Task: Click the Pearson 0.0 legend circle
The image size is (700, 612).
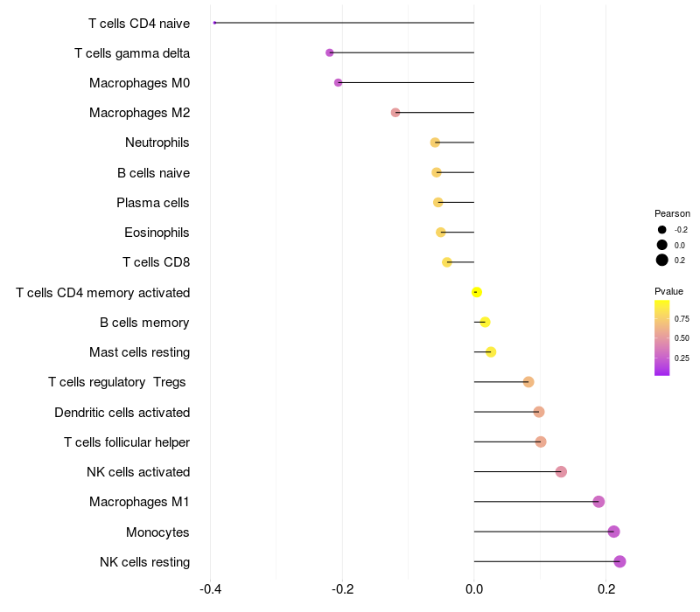Action: coord(662,245)
